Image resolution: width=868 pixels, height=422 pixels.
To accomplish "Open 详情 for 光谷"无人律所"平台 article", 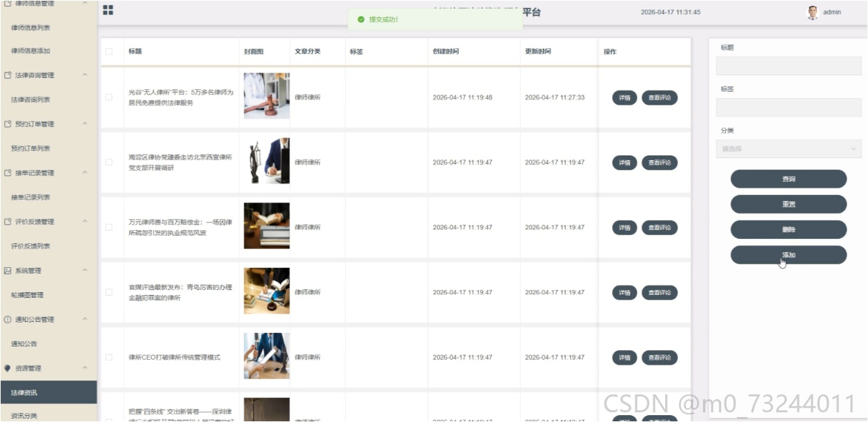I will pos(624,97).
